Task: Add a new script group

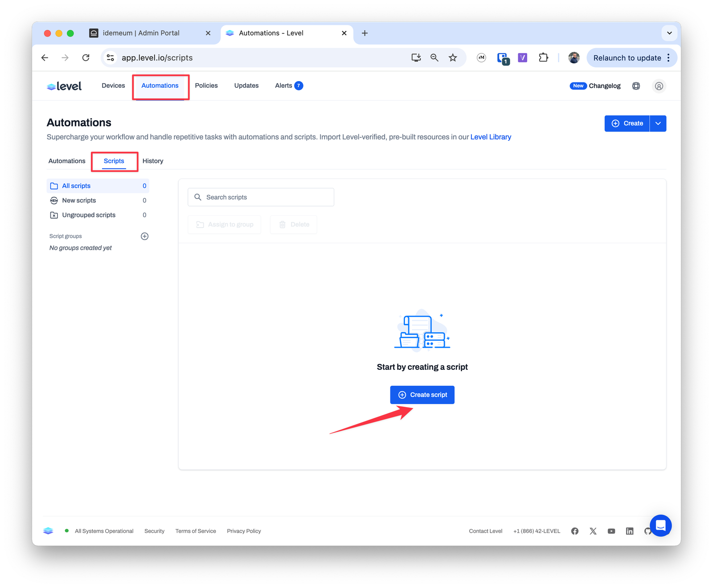Action: pos(144,236)
